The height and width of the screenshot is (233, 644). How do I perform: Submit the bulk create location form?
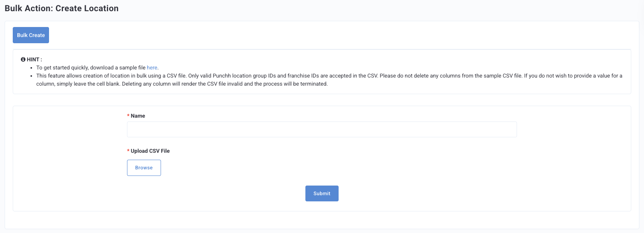(322, 194)
